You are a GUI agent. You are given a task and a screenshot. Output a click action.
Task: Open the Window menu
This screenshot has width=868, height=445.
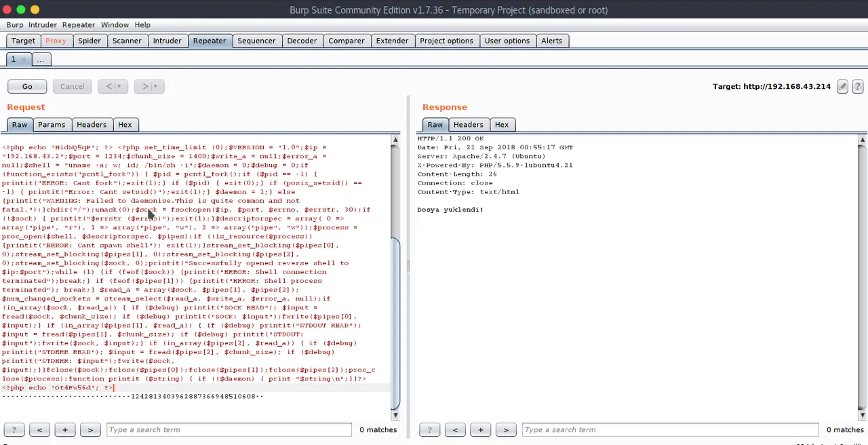(x=115, y=25)
